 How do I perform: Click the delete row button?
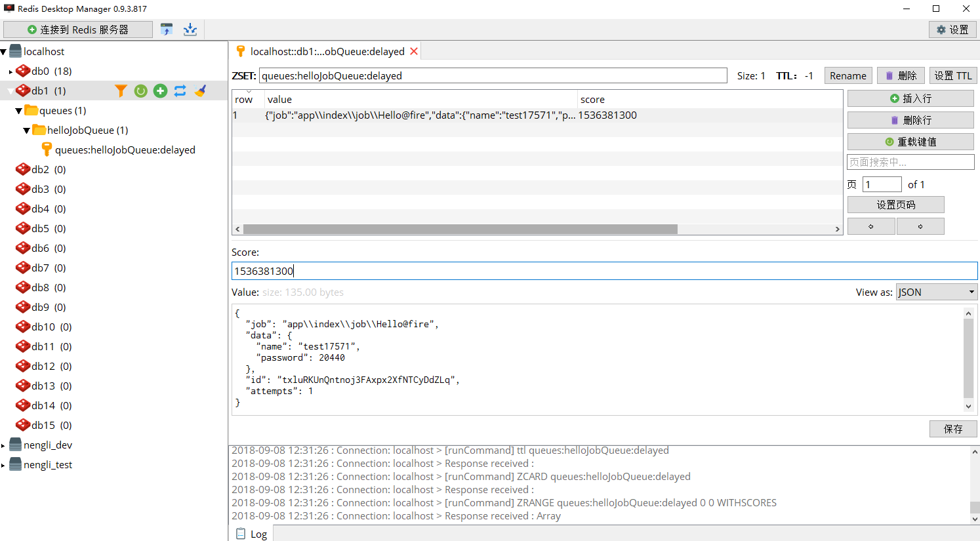point(910,120)
